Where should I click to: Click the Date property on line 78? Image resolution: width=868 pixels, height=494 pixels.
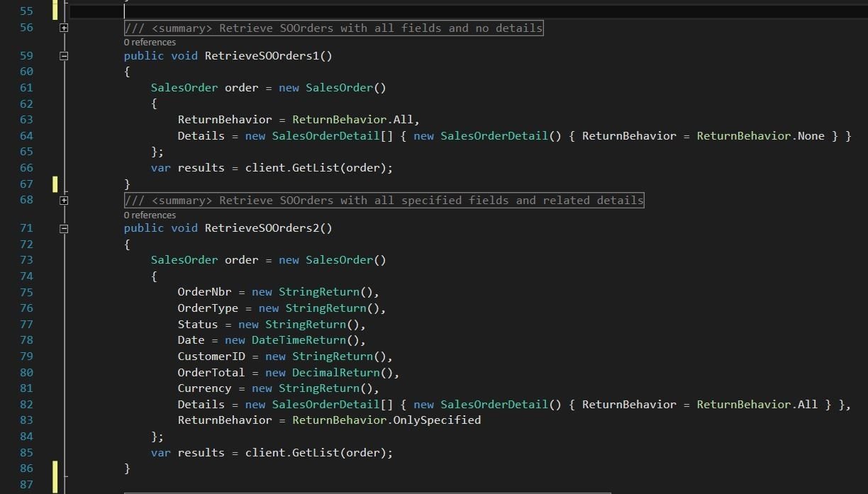[191, 340]
